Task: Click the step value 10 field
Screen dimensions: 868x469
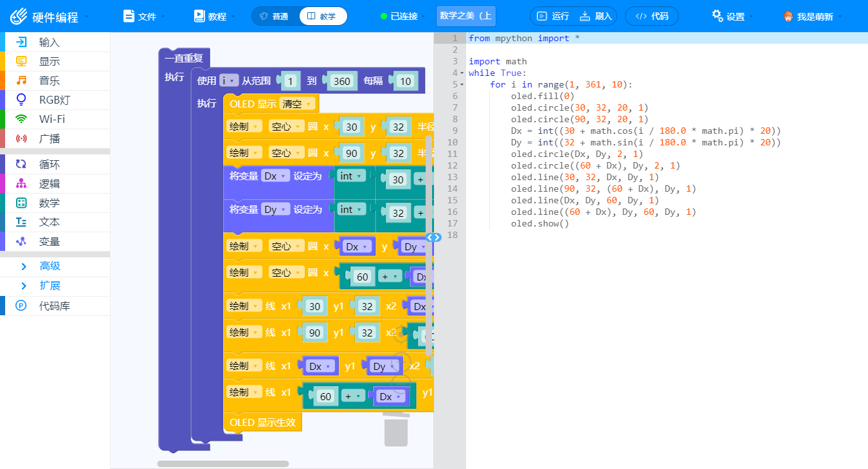Action: [405, 81]
